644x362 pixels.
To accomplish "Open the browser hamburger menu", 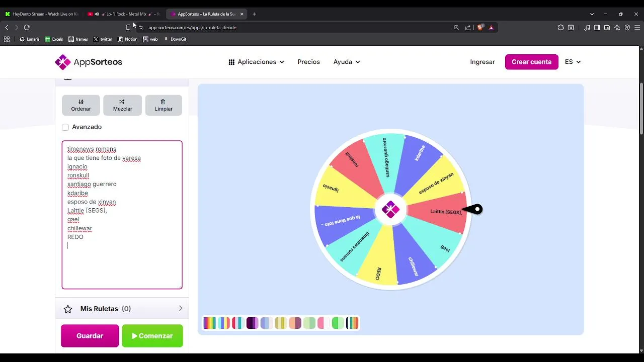I will pyautogui.click(x=637, y=28).
